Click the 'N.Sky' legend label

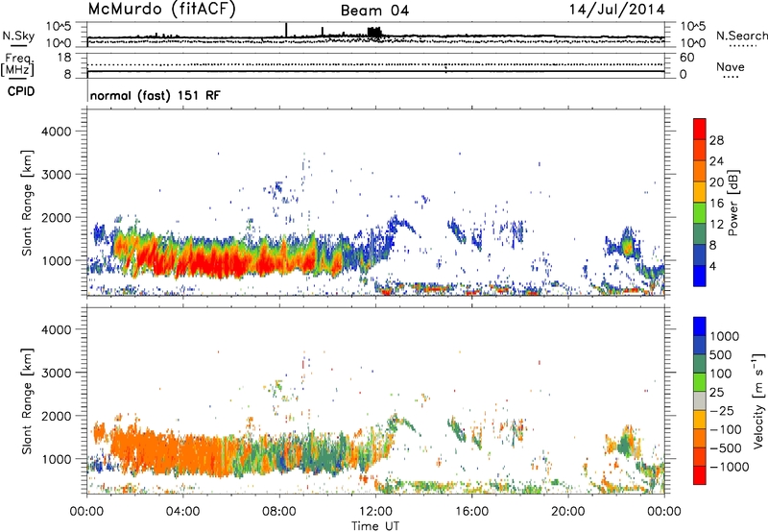[18, 36]
